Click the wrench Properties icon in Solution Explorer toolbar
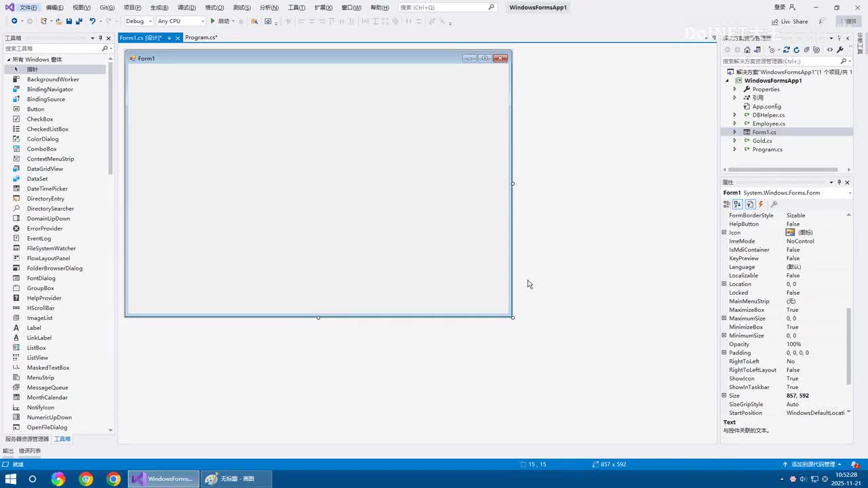 coord(840,49)
